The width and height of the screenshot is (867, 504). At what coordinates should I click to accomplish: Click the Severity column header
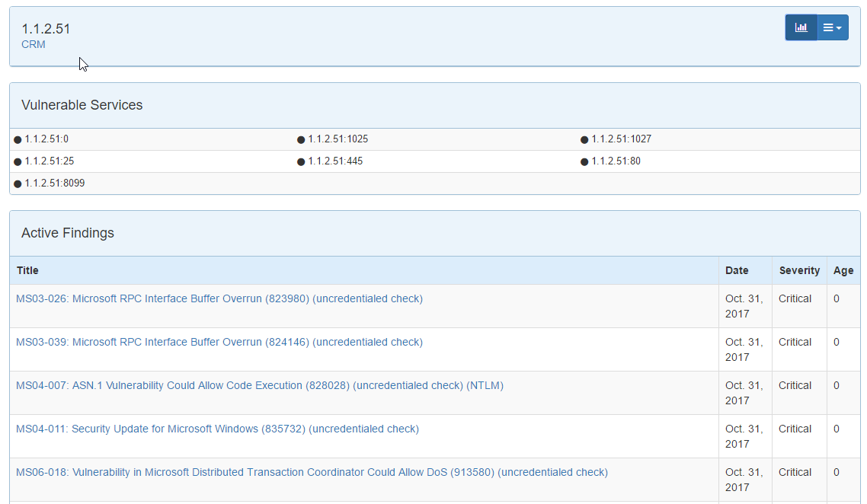799,270
